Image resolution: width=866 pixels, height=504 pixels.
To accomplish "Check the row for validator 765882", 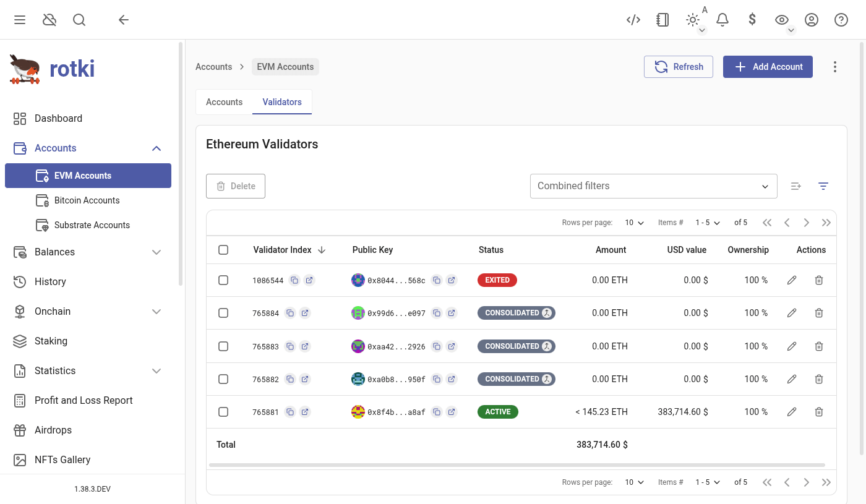I will coord(223,379).
